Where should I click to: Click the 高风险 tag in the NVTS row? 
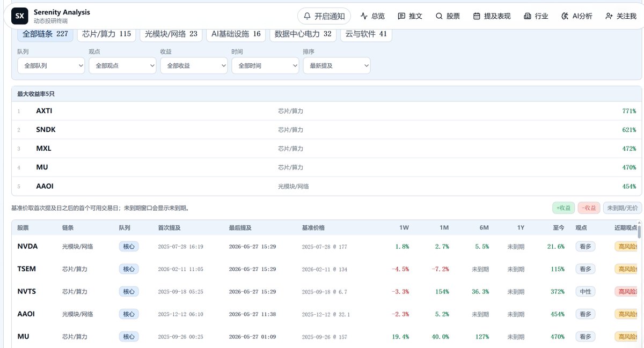(626, 292)
